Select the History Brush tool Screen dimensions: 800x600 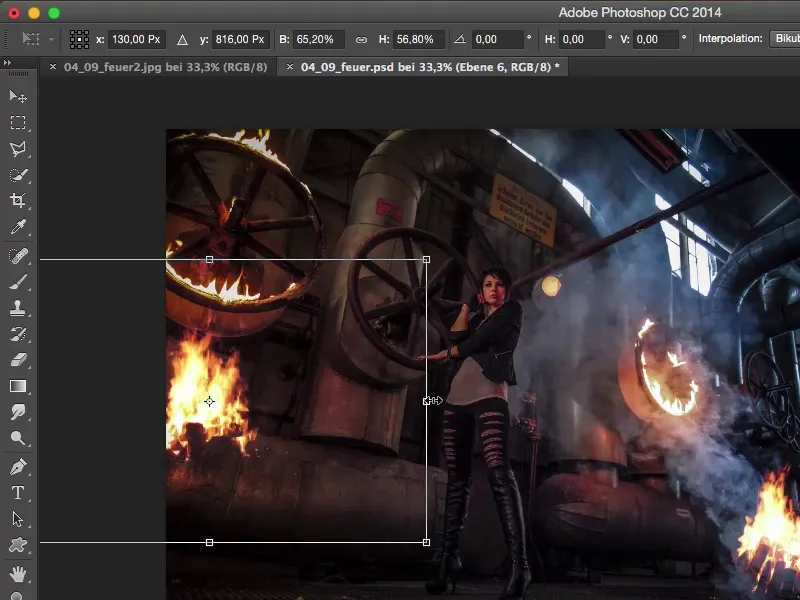tap(18, 334)
